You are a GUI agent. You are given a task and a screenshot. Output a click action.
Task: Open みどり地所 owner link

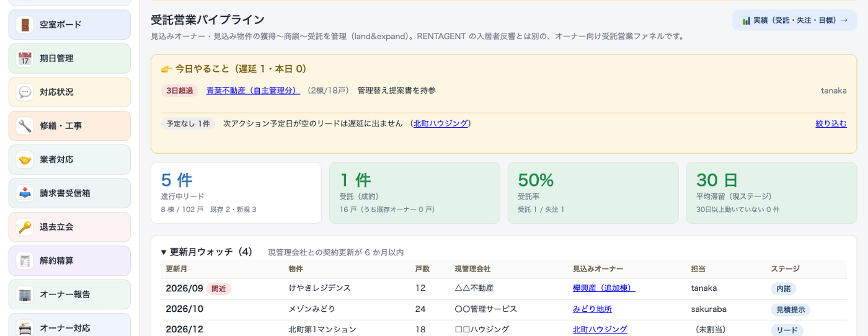click(x=592, y=309)
